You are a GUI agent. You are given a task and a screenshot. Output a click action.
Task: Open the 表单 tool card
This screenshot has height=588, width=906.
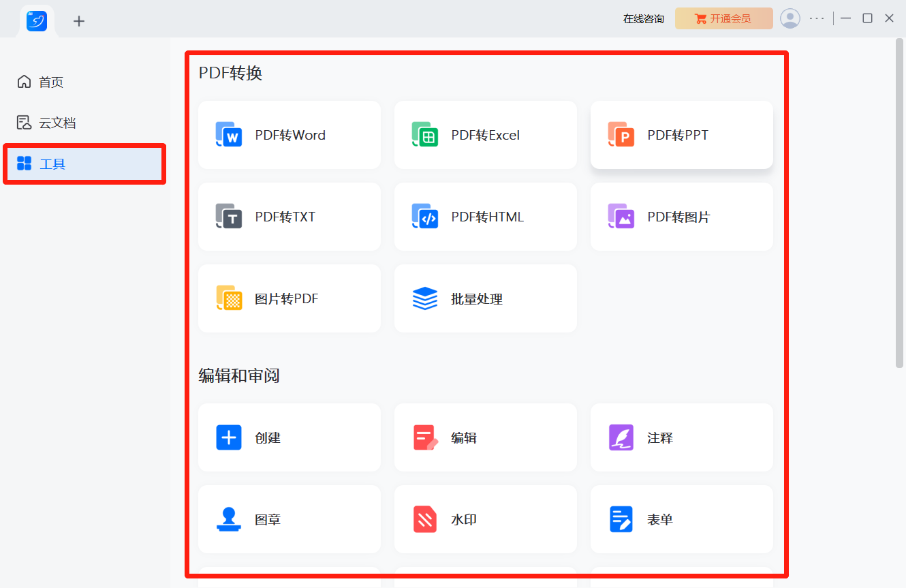(x=682, y=519)
